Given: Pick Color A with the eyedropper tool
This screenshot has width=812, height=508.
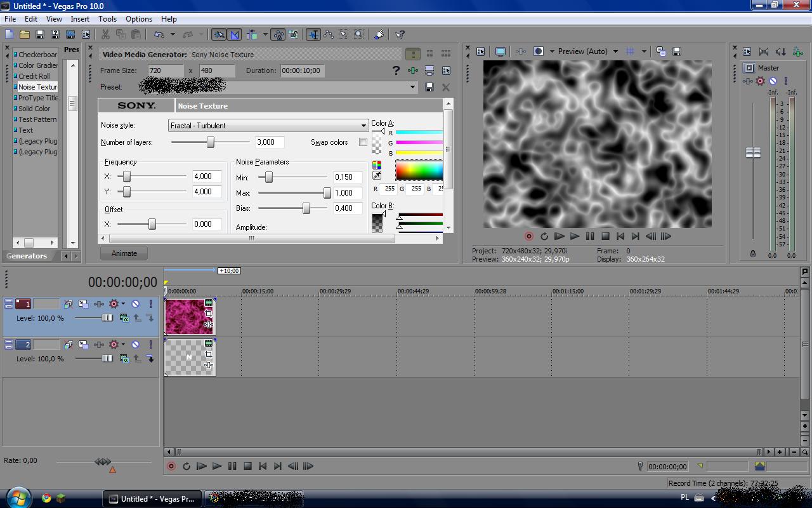Looking at the screenshot, I should 377,176.
